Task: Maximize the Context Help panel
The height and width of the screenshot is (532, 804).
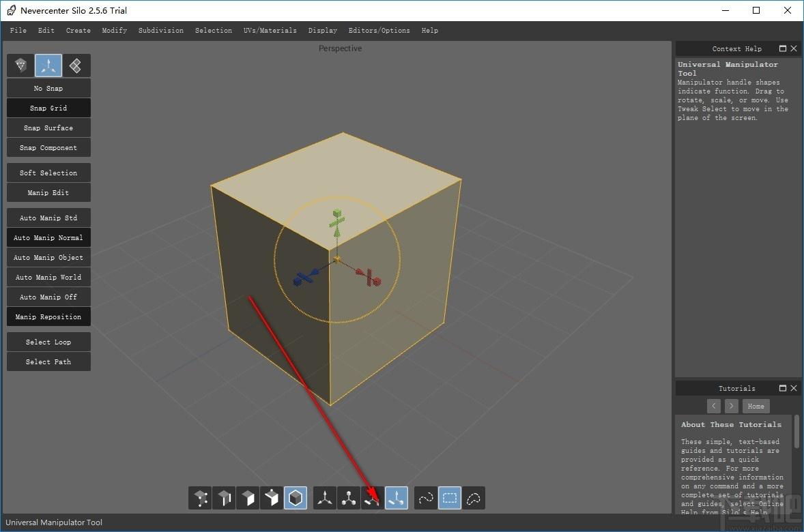Action: (782, 48)
